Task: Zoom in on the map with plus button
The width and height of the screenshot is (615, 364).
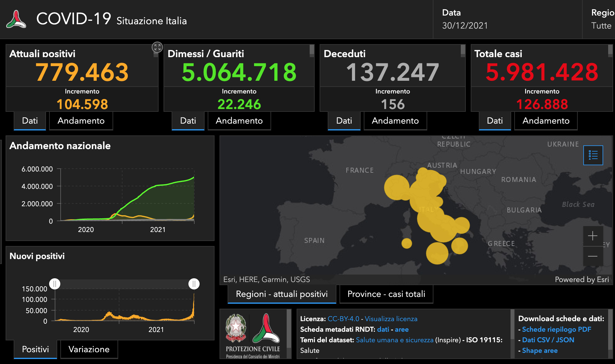Action: click(x=593, y=236)
